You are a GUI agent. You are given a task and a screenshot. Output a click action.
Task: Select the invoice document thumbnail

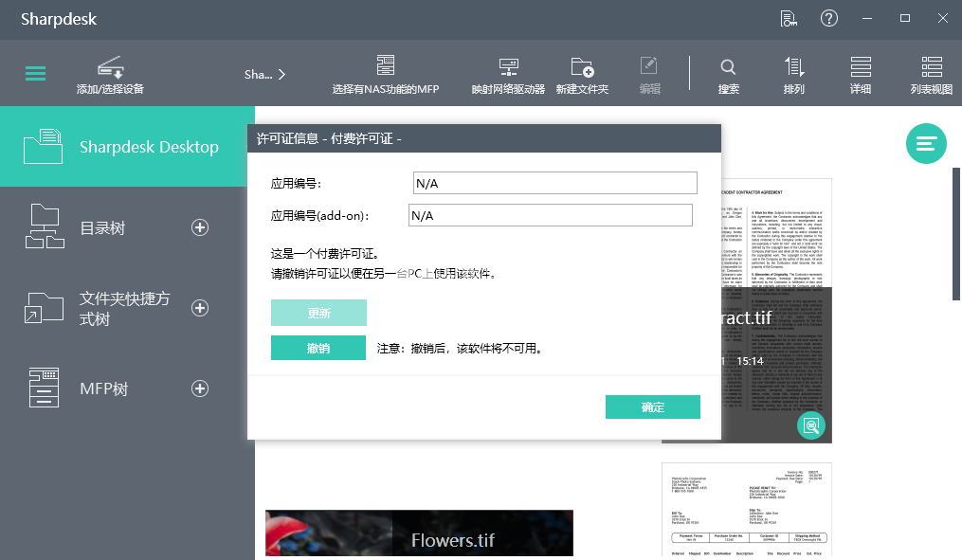747,510
